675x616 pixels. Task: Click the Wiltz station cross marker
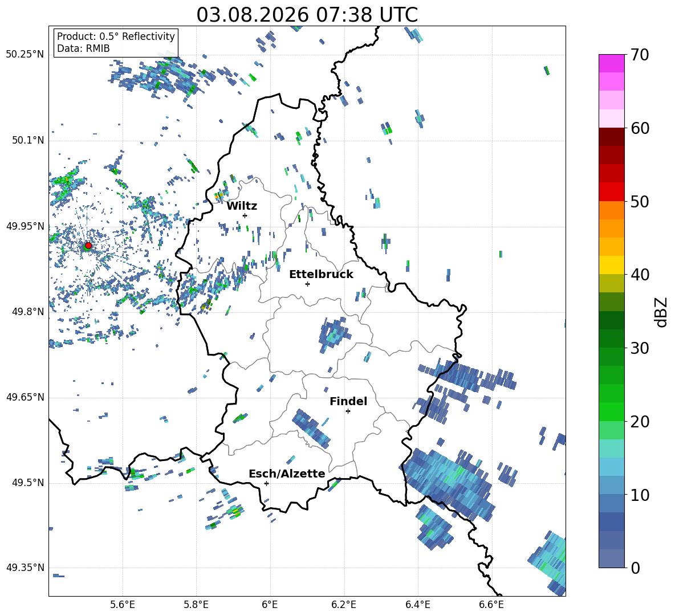click(245, 215)
